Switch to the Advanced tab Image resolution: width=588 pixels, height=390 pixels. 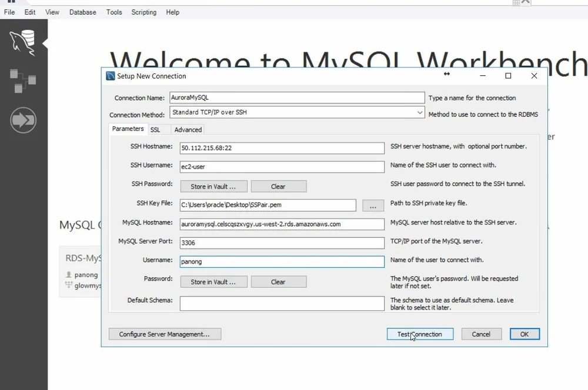(x=188, y=130)
